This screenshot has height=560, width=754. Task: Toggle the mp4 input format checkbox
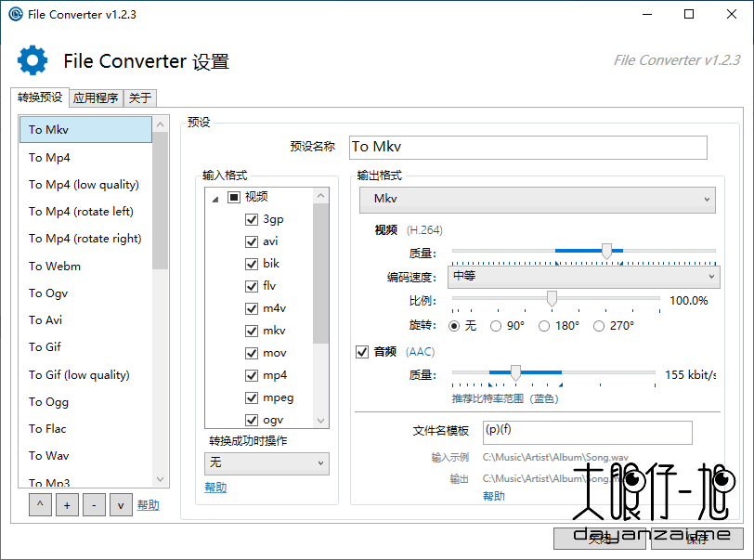click(x=252, y=375)
